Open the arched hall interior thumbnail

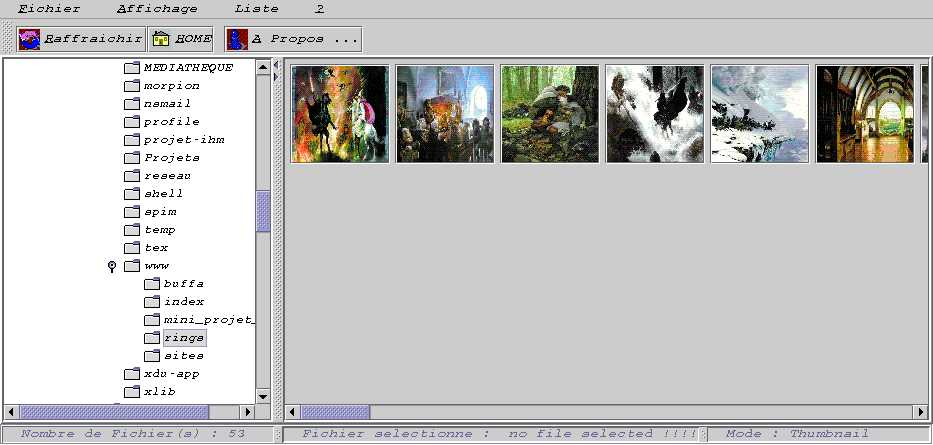coord(864,114)
